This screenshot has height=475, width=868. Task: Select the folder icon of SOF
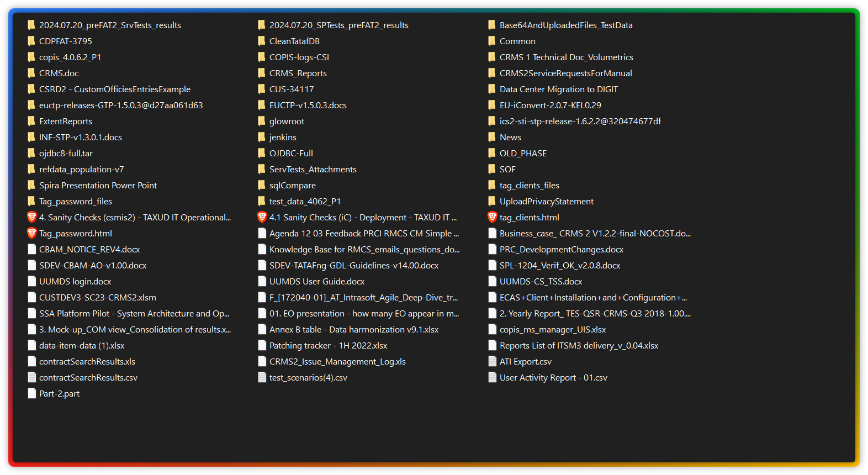click(x=492, y=169)
